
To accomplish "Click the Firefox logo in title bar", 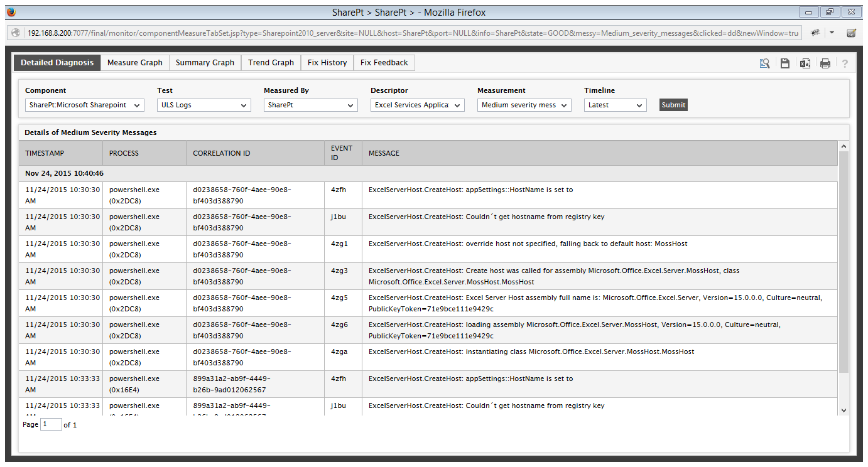I will tap(11, 12).
